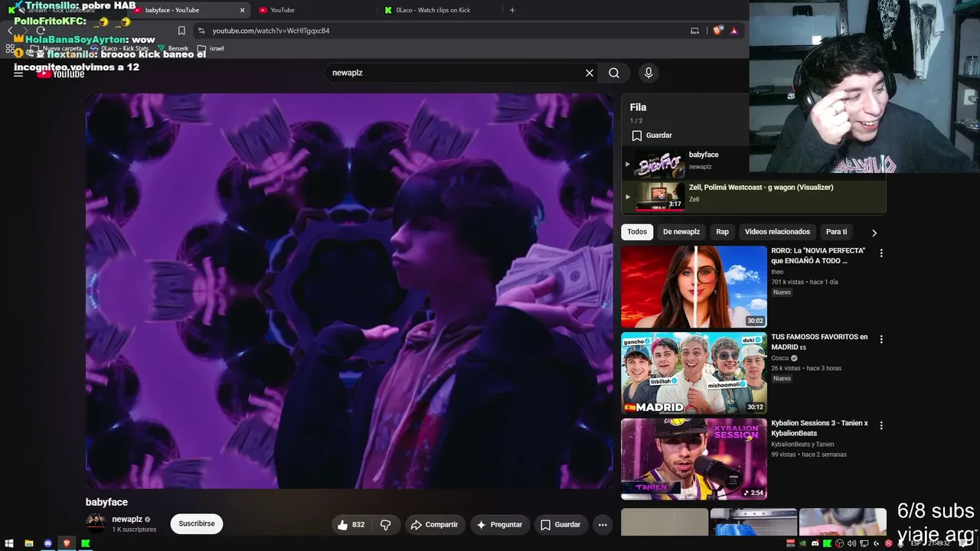Open the RORO La NOVIA PERFECTA title
The width and height of the screenshot is (980, 551).
pos(818,256)
